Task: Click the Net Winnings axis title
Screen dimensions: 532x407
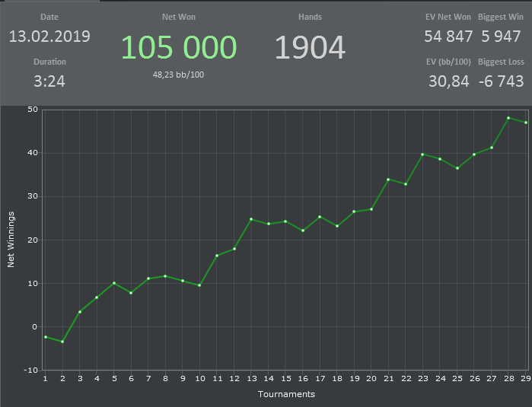Action: click(x=11, y=240)
